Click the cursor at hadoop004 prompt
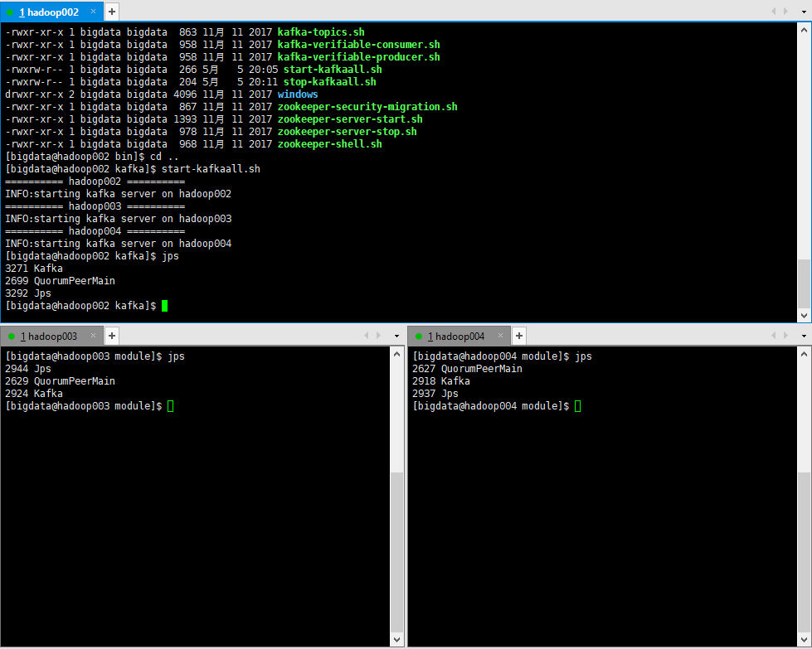The image size is (812, 649). click(578, 406)
